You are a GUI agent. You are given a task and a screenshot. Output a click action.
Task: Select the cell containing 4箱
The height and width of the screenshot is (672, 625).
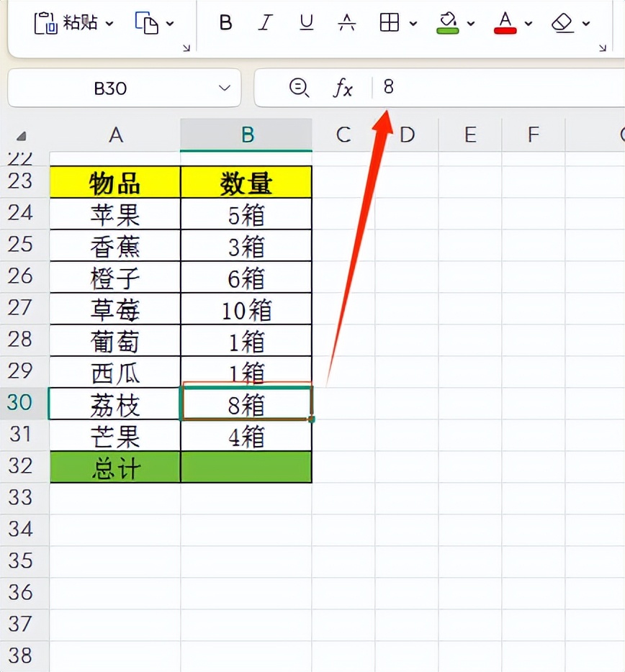[247, 435]
